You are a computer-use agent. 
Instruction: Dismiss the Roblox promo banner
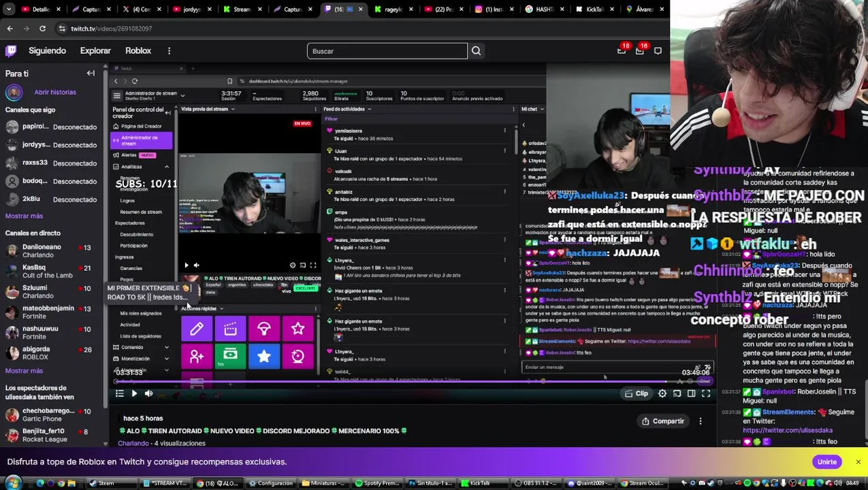click(858, 462)
